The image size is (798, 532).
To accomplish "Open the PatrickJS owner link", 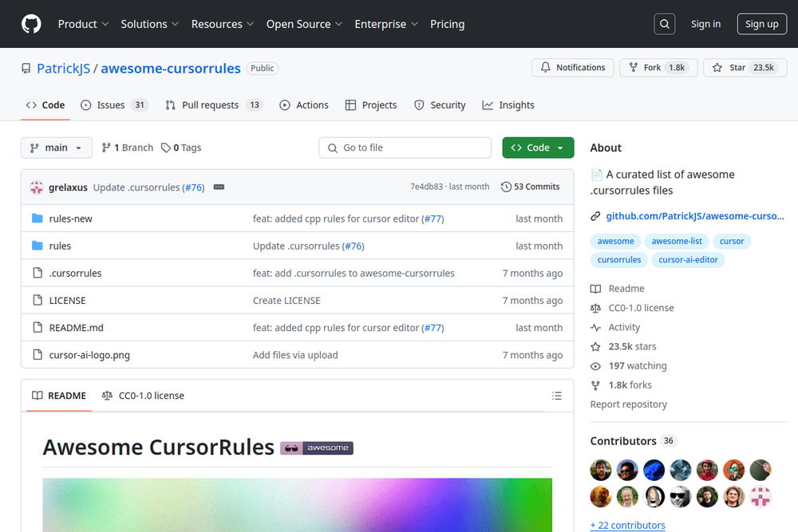I will click(x=64, y=68).
